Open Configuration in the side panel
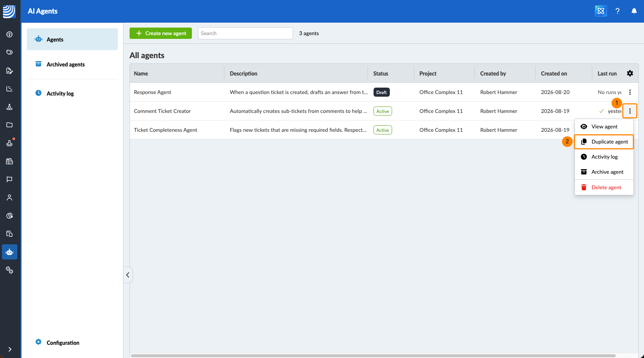644x358 pixels. click(72, 343)
